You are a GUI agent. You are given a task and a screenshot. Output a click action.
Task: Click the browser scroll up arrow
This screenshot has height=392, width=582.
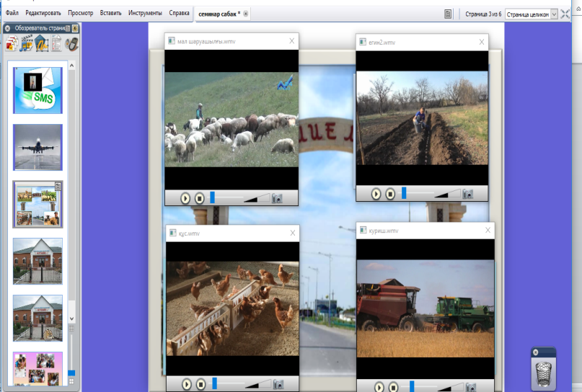click(72, 66)
